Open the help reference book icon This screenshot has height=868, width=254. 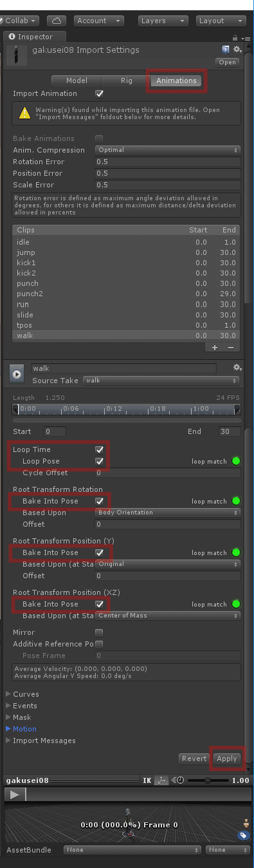point(226,50)
